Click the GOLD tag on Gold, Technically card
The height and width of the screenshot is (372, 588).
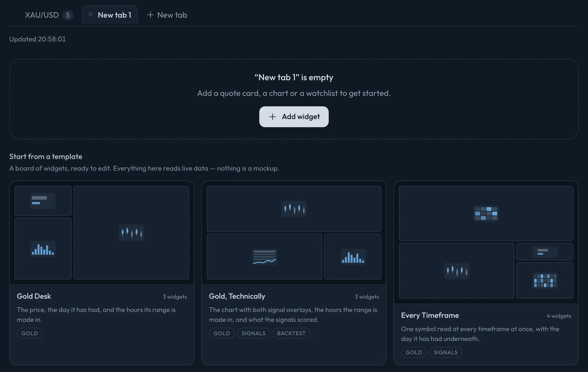point(222,333)
